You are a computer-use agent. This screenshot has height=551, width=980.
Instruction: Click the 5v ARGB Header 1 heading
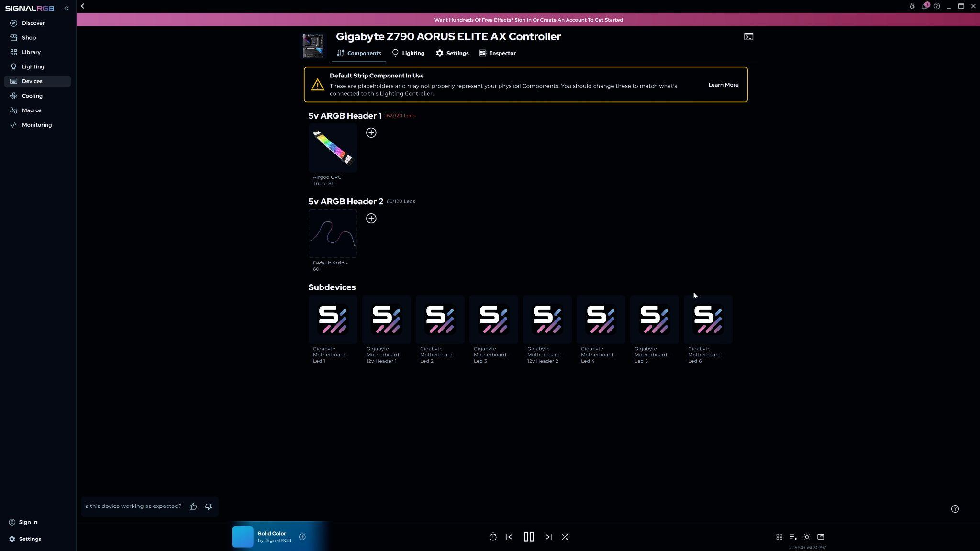(x=345, y=116)
